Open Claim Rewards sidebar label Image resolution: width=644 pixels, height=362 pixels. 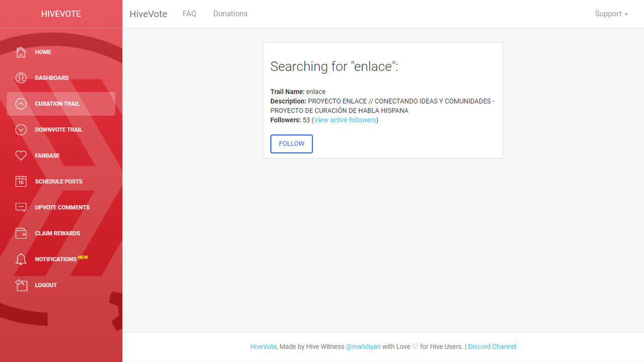coord(57,233)
